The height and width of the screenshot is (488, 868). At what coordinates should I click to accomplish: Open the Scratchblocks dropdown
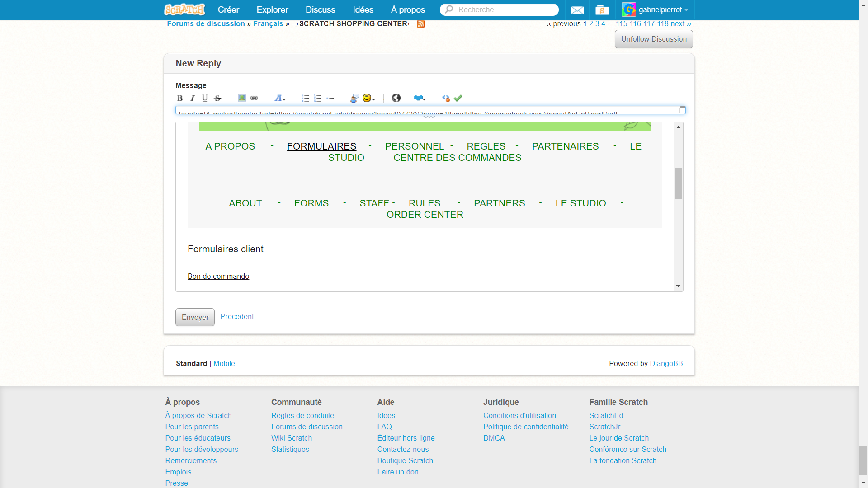click(x=420, y=98)
